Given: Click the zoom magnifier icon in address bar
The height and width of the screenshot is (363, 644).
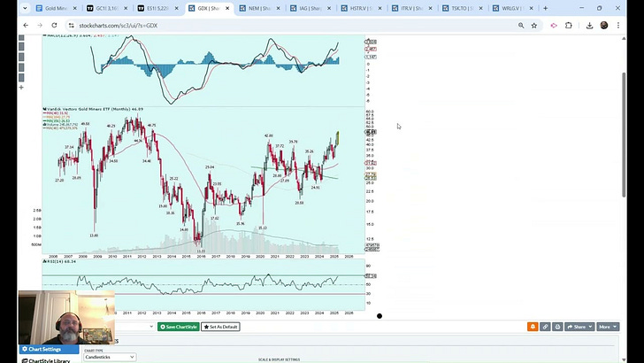Looking at the screenshot, I should click(x=521, y=26).
